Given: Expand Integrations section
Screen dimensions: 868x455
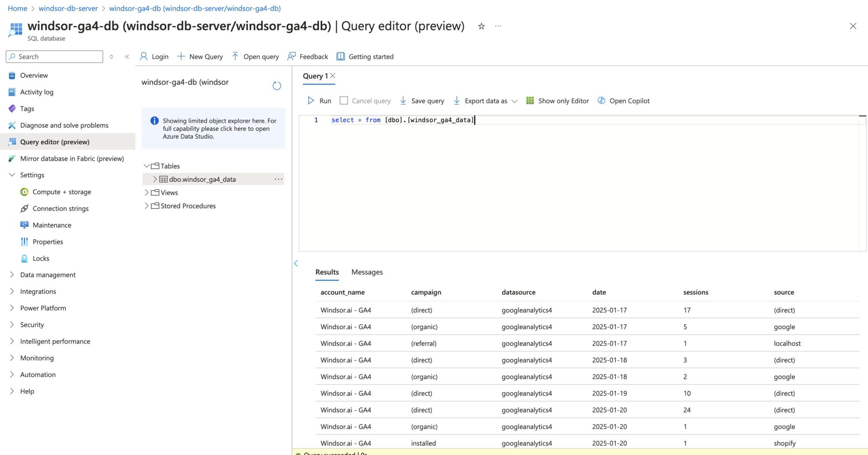Looking at the screenshot, I should pos(12,291).
